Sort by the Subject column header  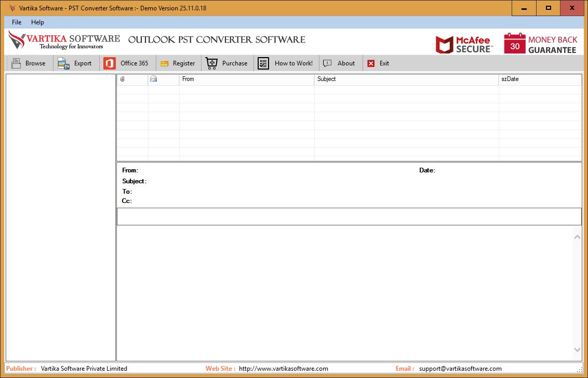[407, 79]
